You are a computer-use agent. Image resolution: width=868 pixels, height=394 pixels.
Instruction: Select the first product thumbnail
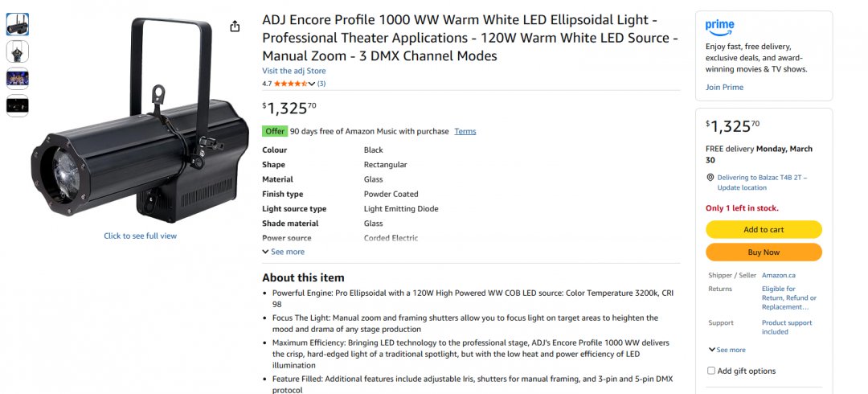pos(18,24)
